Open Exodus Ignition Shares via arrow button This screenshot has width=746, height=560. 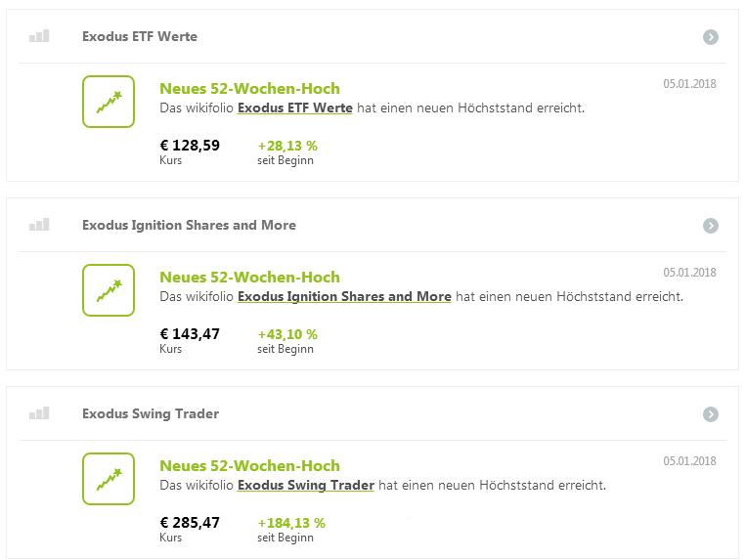pyautogui.click(x=711, y=226)
